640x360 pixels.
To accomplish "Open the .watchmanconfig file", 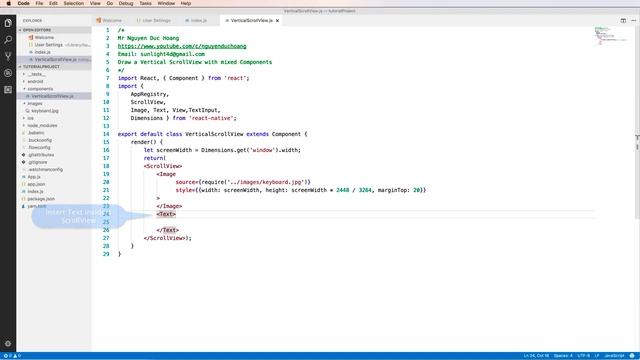I will tap(45, 170).
